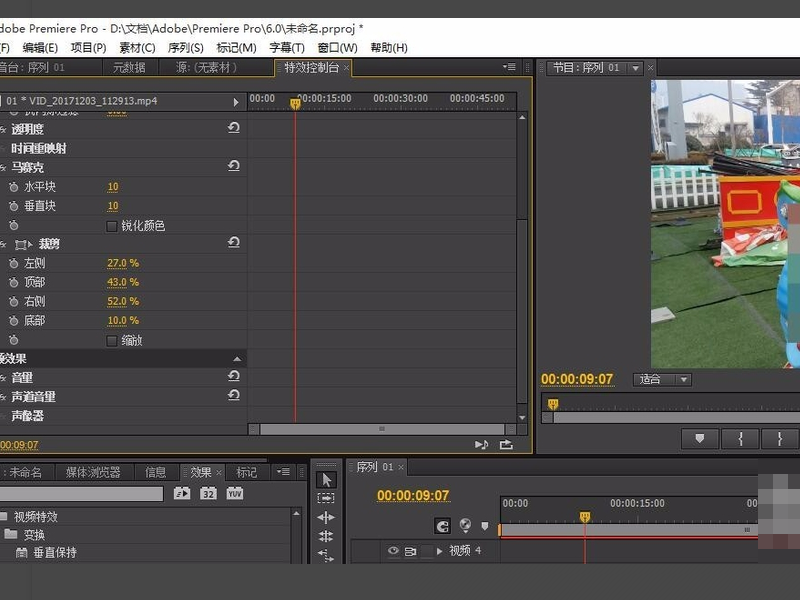
Task: Collapse the audio effects section arrow
Action: [x=237, y=359]
